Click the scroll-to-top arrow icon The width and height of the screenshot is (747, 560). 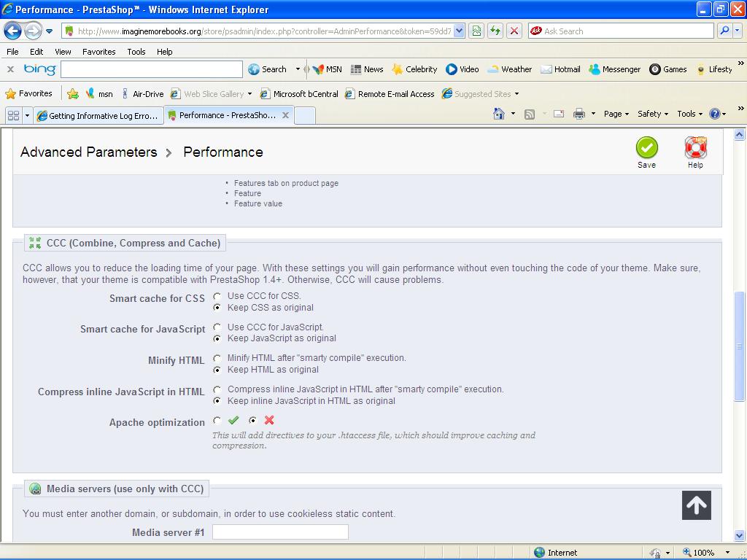(696, 505)
